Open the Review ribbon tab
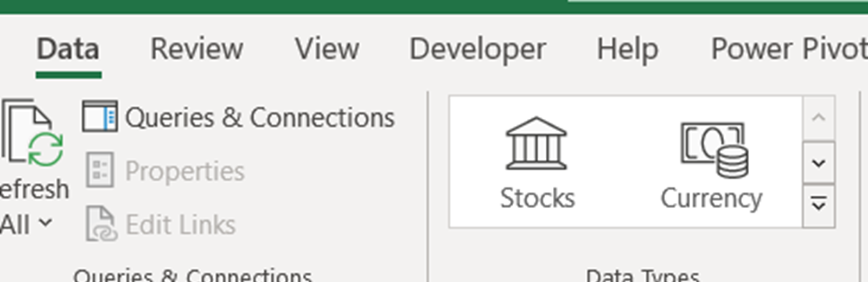The height and width of the screenshot is (282, 868). (x=197, y=49)
